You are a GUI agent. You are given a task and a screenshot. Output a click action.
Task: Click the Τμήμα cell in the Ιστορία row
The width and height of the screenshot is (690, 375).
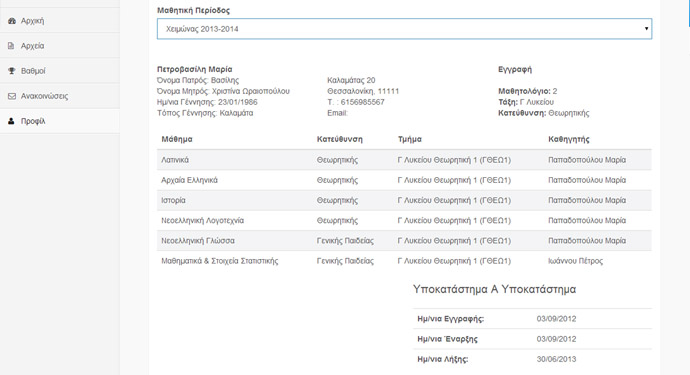[x=454, y=200]
